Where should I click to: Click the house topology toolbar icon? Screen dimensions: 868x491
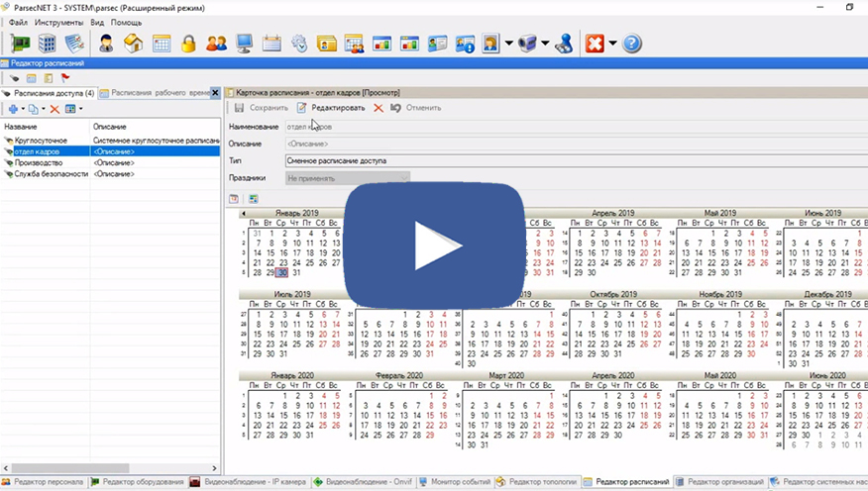click(134, 44)
